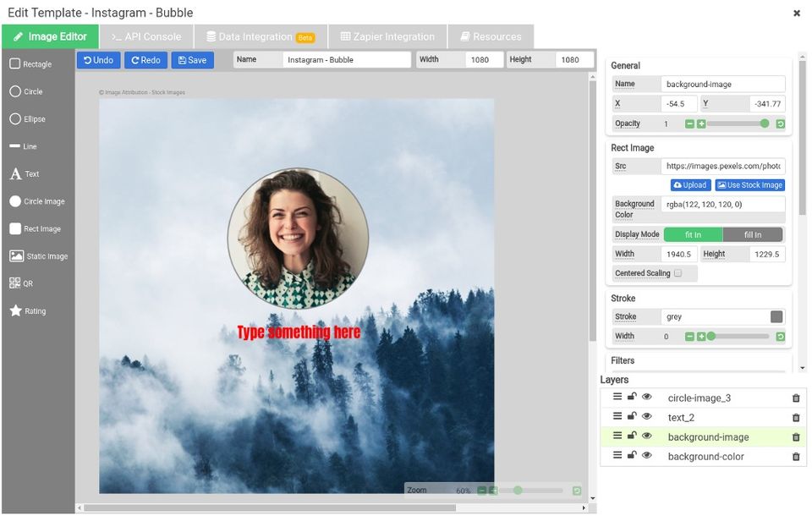Click the Upload image button
This screenshot has width=812, height=516.
[690, 185]
